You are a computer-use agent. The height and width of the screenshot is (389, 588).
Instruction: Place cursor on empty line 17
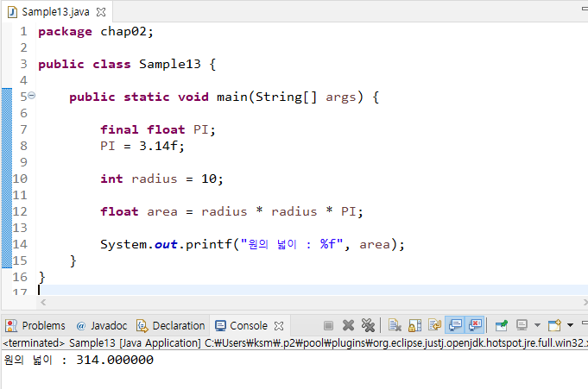pos(311,290)
